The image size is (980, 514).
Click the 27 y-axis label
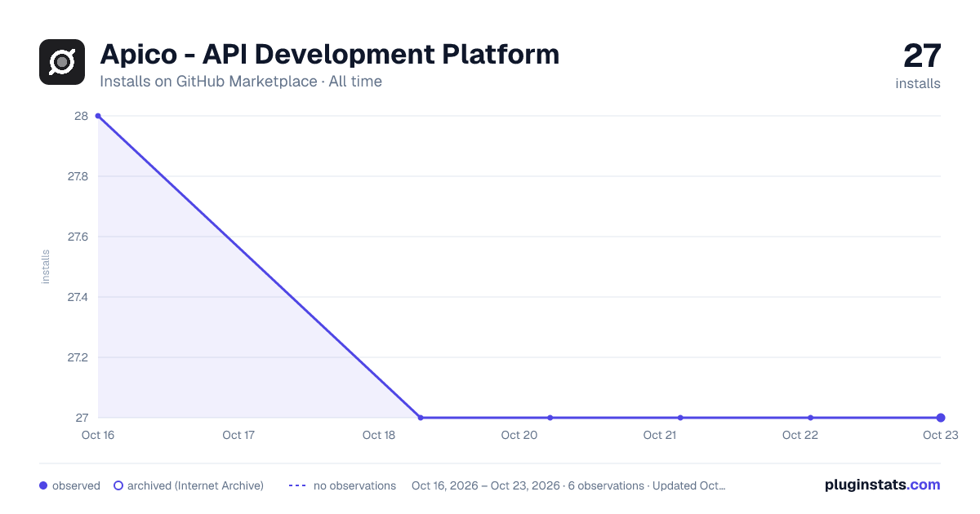[82, 418]
